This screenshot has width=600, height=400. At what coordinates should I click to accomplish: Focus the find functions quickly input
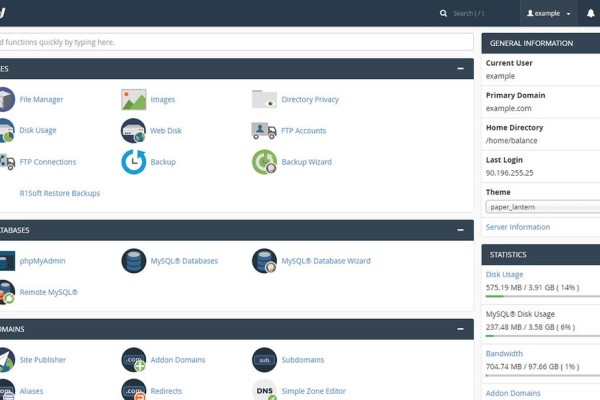236,42
